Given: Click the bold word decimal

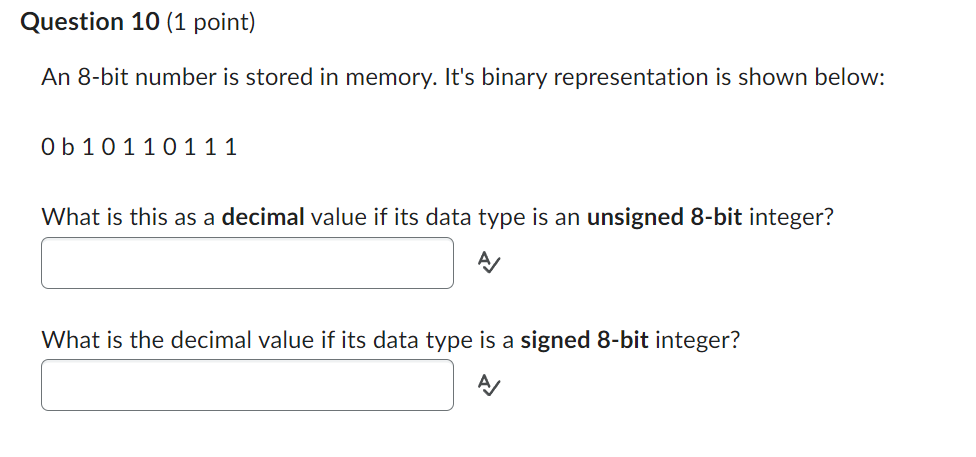Looking at the screenshot, I should [x=263, y=217].
